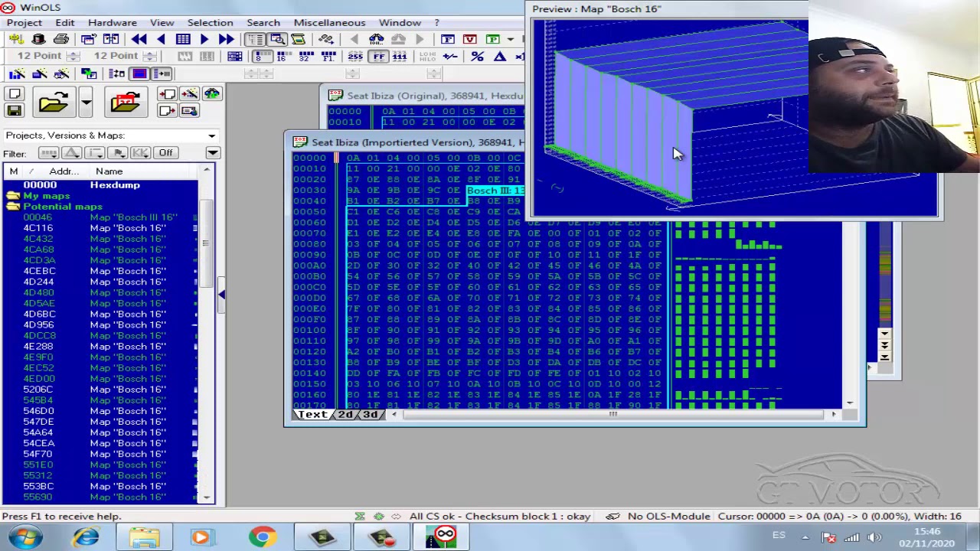Jump to the last map with the double-right arrow
Viewport: 980px width, 551px height.
pos(226,39)
